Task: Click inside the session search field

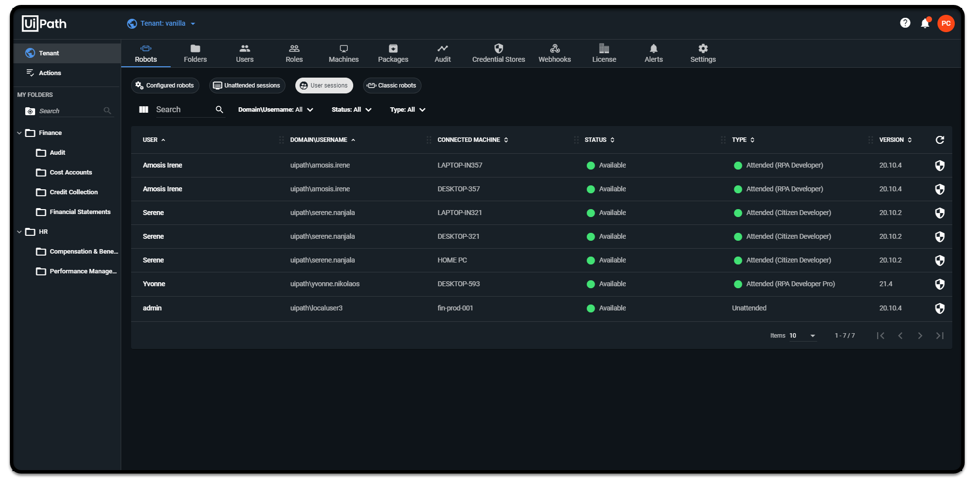Action: 183,109
